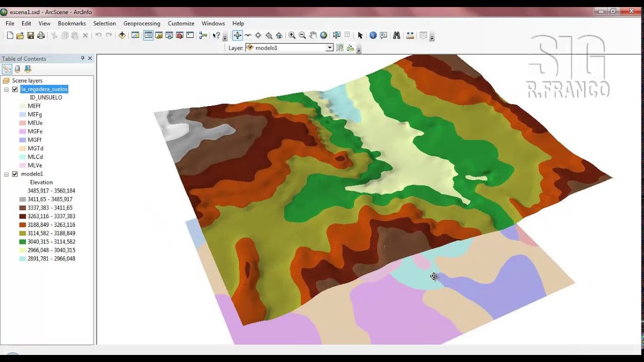Viewport: 644px width, 362px height.
Task: Open the Edit menu
Action: (x=26, y=24)
